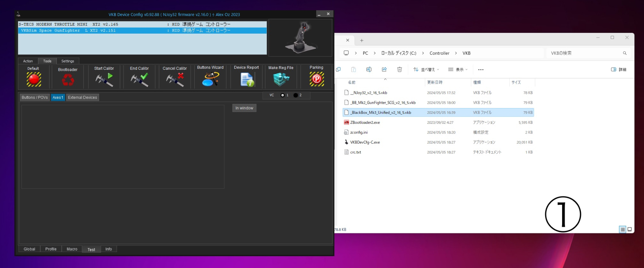Activate the Parking function
The height and width of the screenshot is (268, 644).
317,79
